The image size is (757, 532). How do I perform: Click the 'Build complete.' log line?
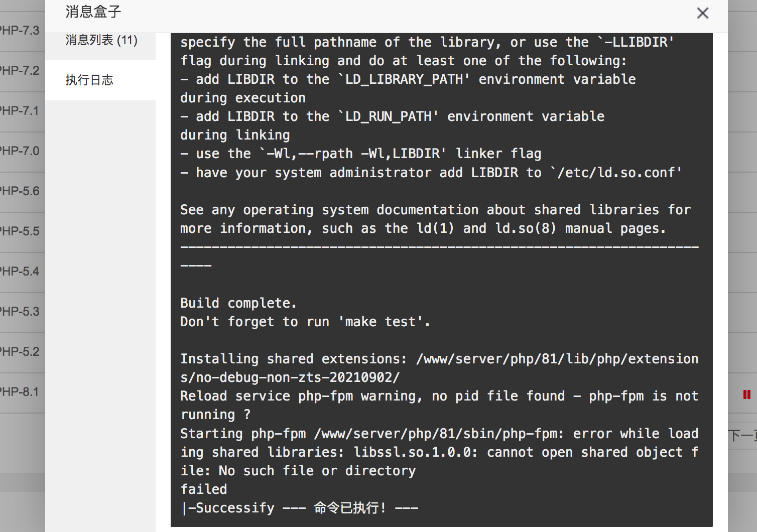(x=238, y=303)
